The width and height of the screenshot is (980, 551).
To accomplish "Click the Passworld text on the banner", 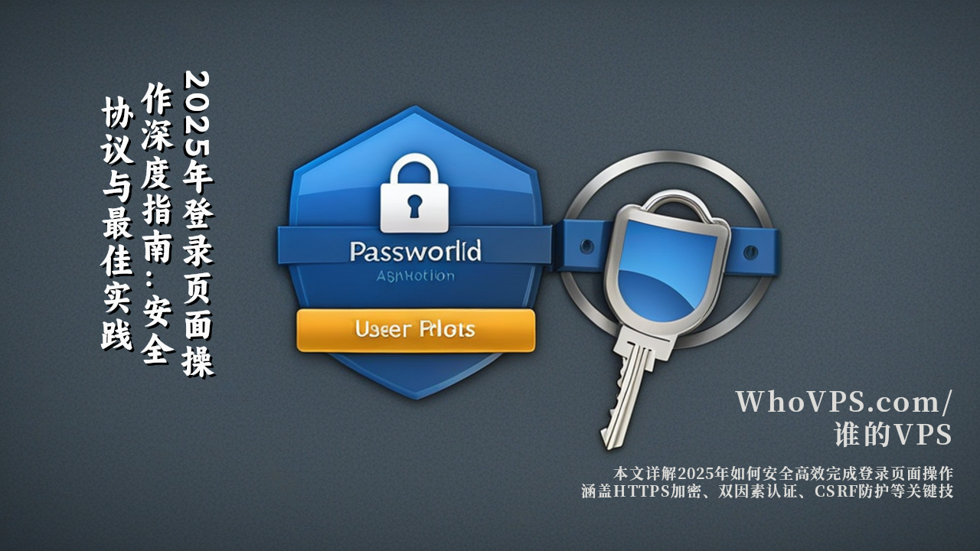I will pyautogui.click(x=416, y=250).
